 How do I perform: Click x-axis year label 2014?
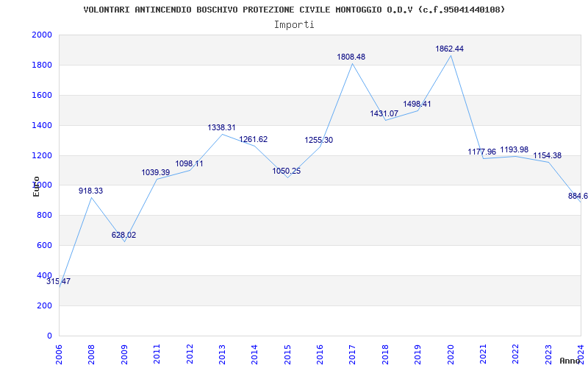coord(254,354)
